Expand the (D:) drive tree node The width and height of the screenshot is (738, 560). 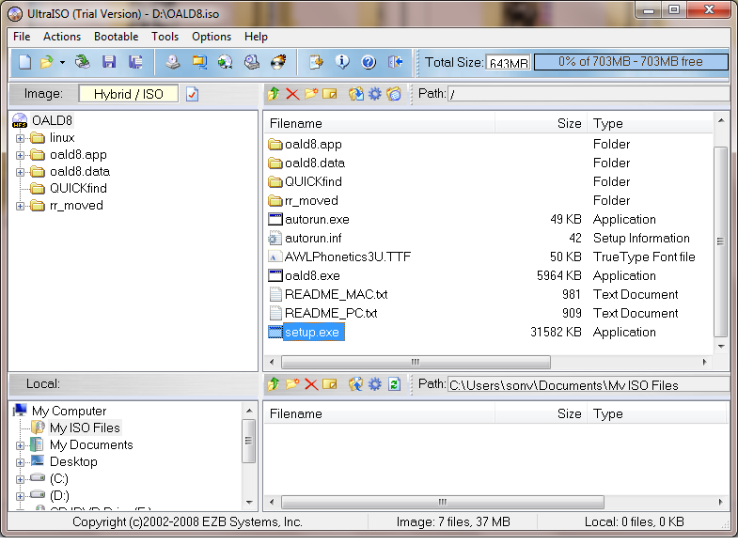tap(20, 496)
